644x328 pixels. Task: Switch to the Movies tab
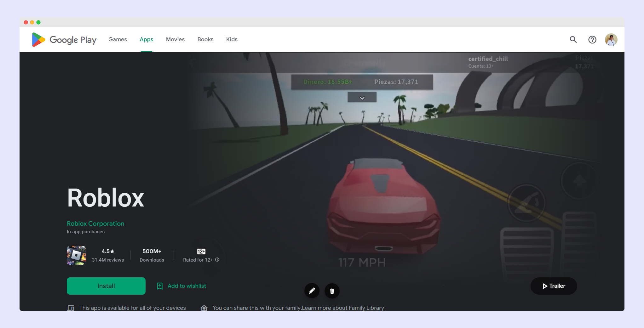pyautogui.click(x=175, y=39)
